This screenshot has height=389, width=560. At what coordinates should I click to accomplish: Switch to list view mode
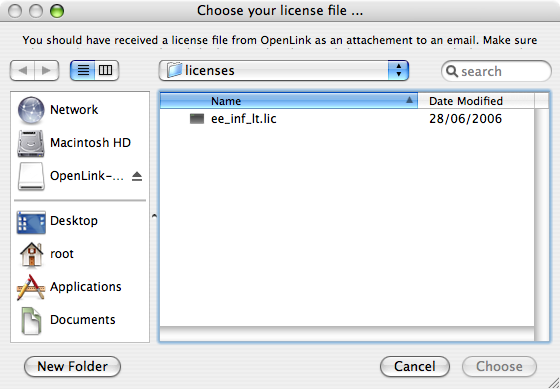(x=82, y=70)
